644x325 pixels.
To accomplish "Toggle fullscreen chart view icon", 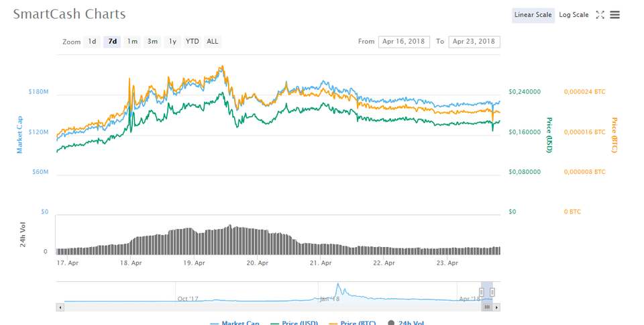I will click(x=600, y=15).
